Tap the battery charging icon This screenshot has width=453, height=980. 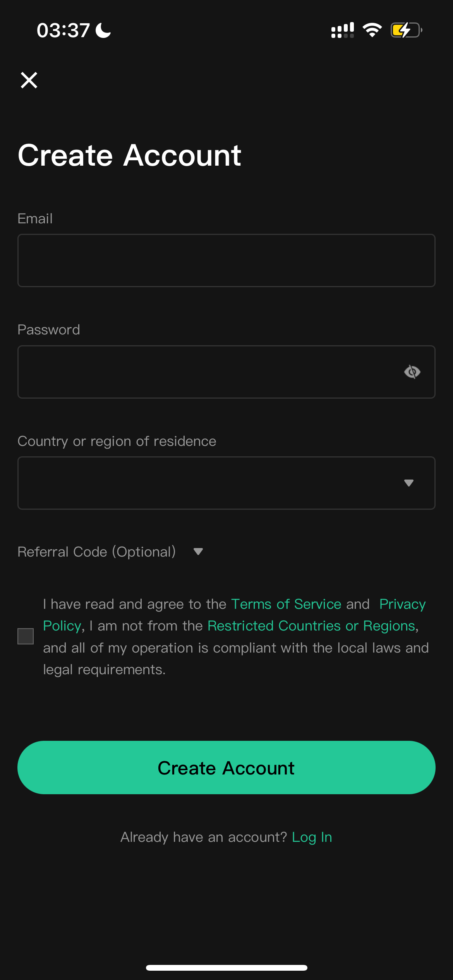(406, 30)
